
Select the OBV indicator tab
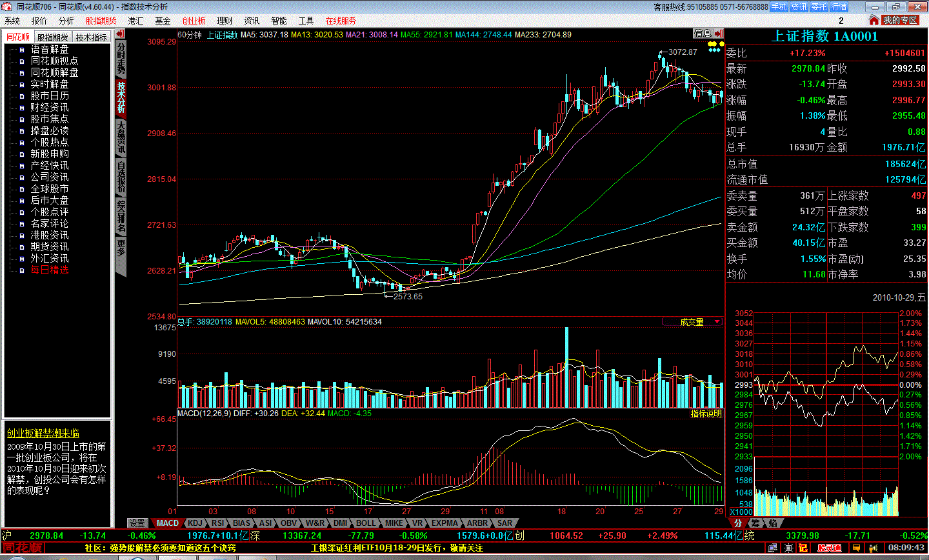[289, 523]
